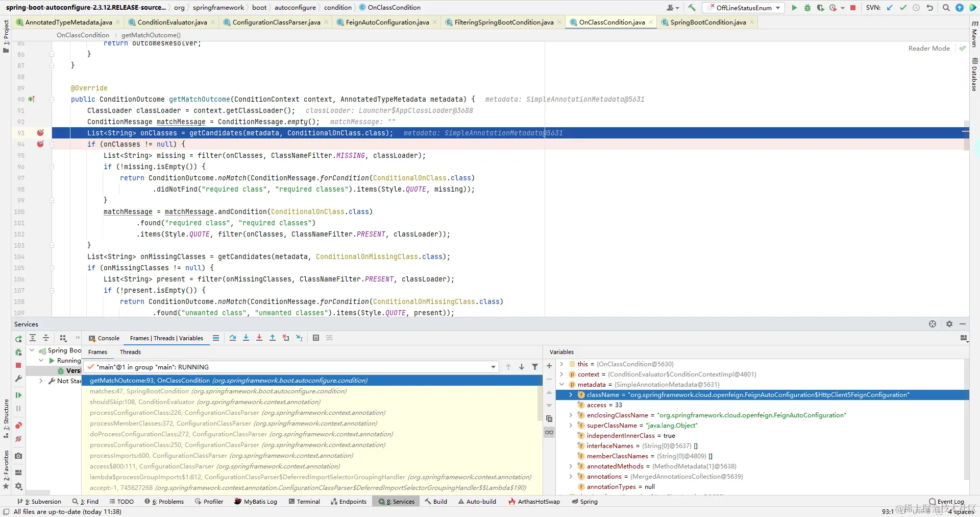980x517 pixels.
Task: Toggle the breakpoint on line 94
Action: 40,144
